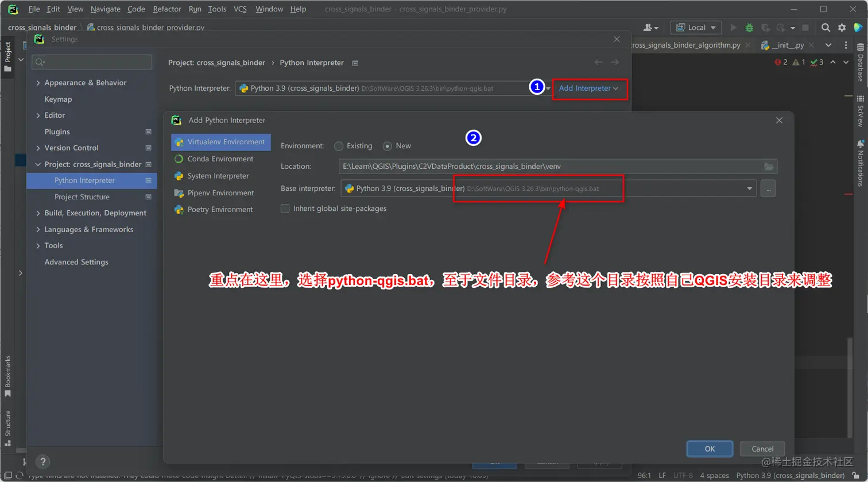This screenshot has height=482, width=868.
Task: Show hidden editor tabs chevron
Action: [828, 45]
